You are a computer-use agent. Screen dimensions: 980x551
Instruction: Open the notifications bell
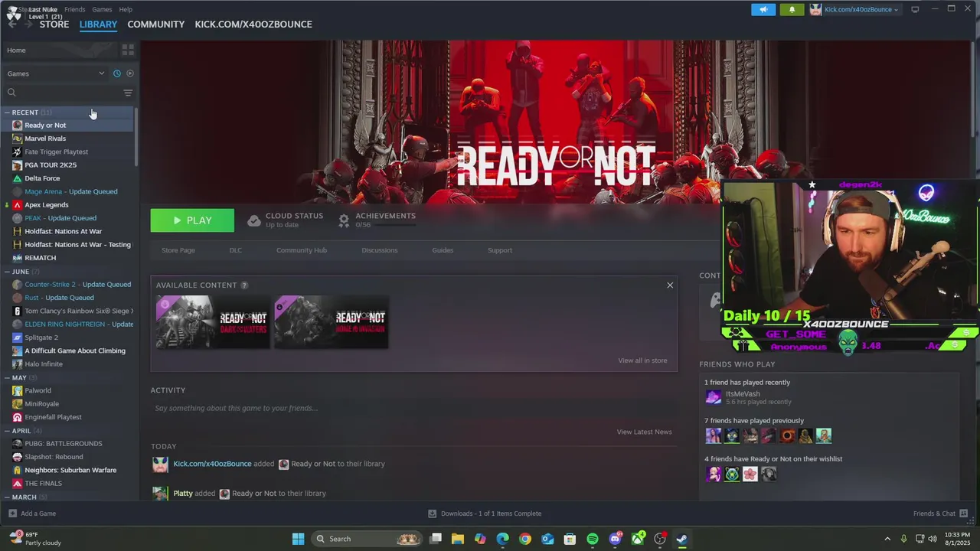tap(792, 9)
